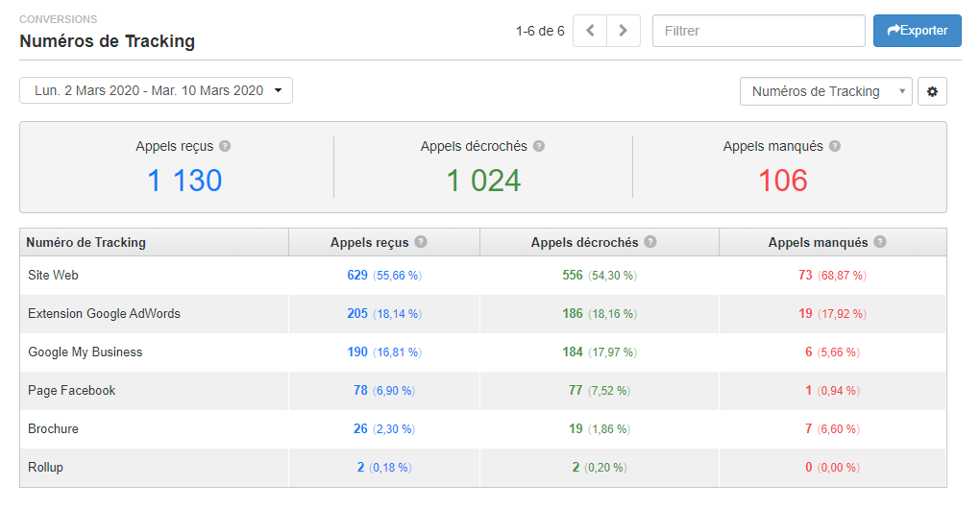This screenshot has width=980, height=510.
Task: Click help icon next to summary Appels décrochés
Action: click(x=539, y=146)
